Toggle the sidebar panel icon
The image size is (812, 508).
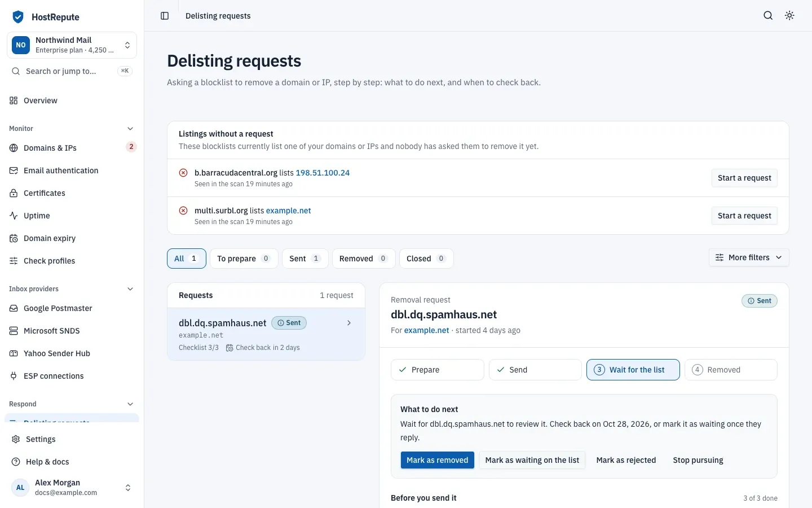pyautogui.click(x=165, y=16)
